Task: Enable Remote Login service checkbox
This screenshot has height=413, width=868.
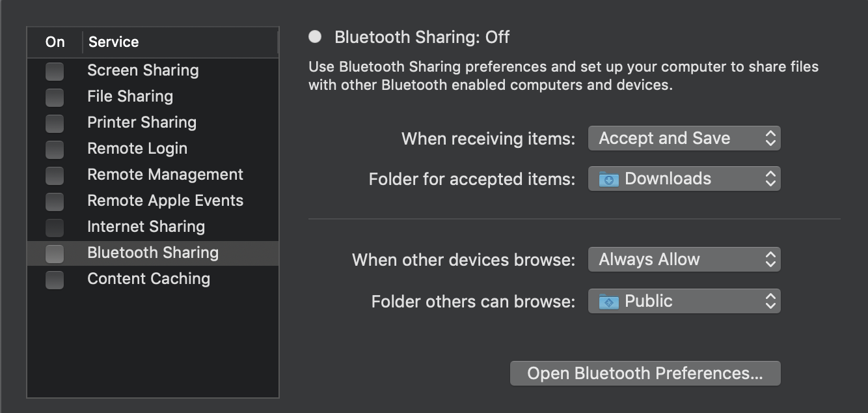Action: 55,149
